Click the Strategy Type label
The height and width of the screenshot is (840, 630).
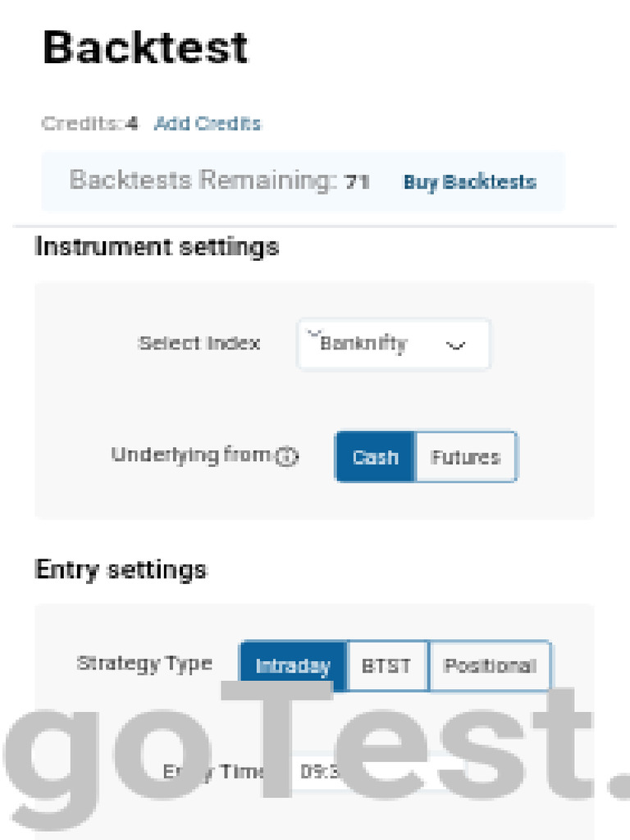[x=144, y=664]
